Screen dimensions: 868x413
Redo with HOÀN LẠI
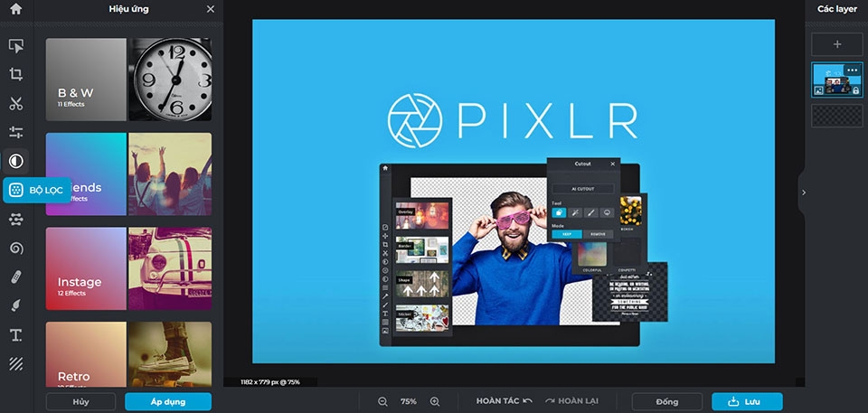pos(571,401)
